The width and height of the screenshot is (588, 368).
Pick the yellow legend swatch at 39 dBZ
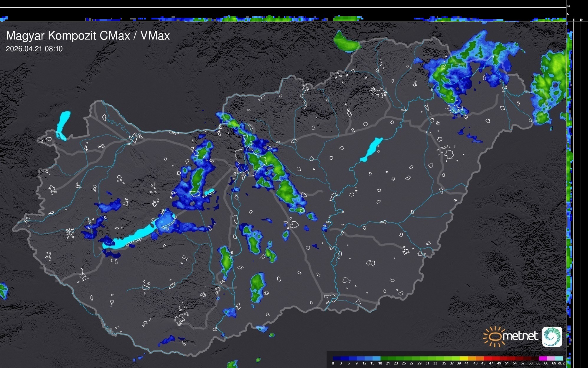click(x=463, y=358)
